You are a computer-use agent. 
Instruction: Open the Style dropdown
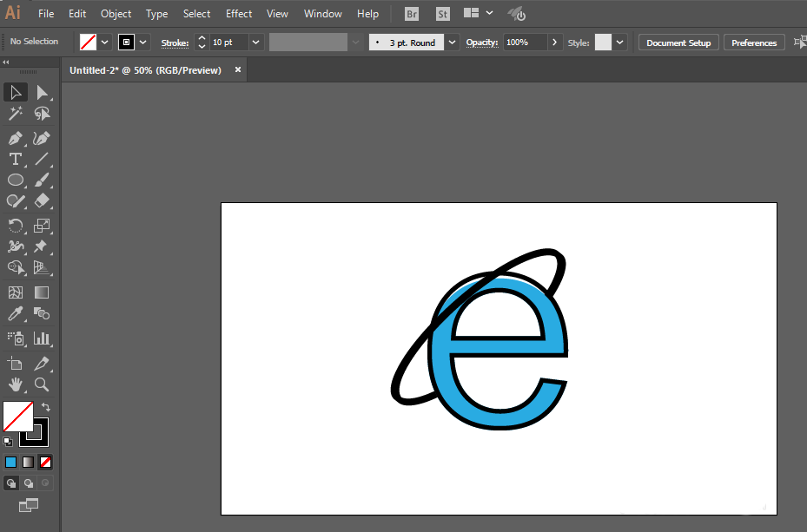pyautogui.click(x=620, y=43)
